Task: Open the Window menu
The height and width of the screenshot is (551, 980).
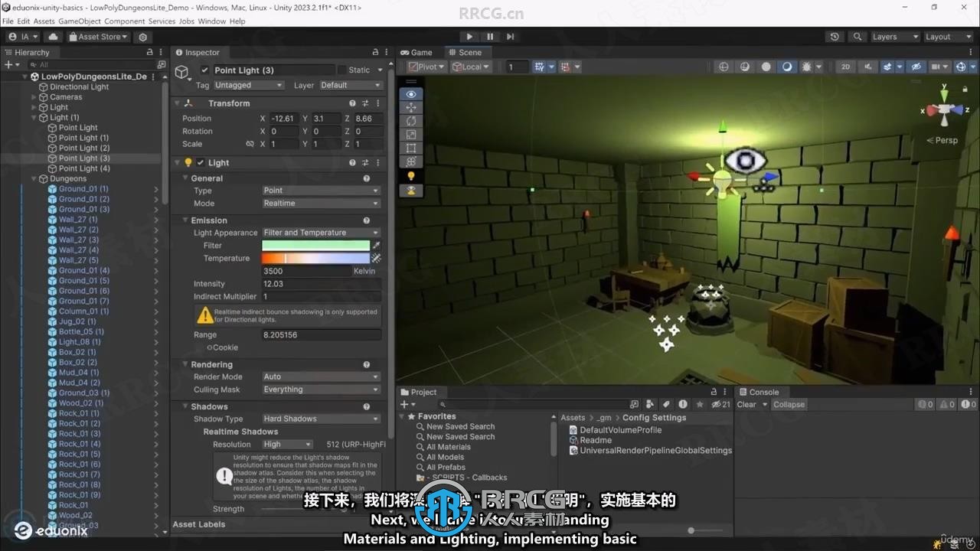Action: click(212, 21)
